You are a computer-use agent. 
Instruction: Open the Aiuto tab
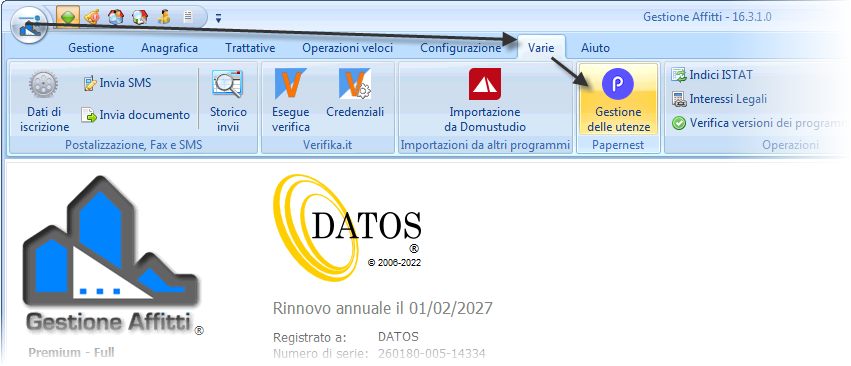pos(595,48)
